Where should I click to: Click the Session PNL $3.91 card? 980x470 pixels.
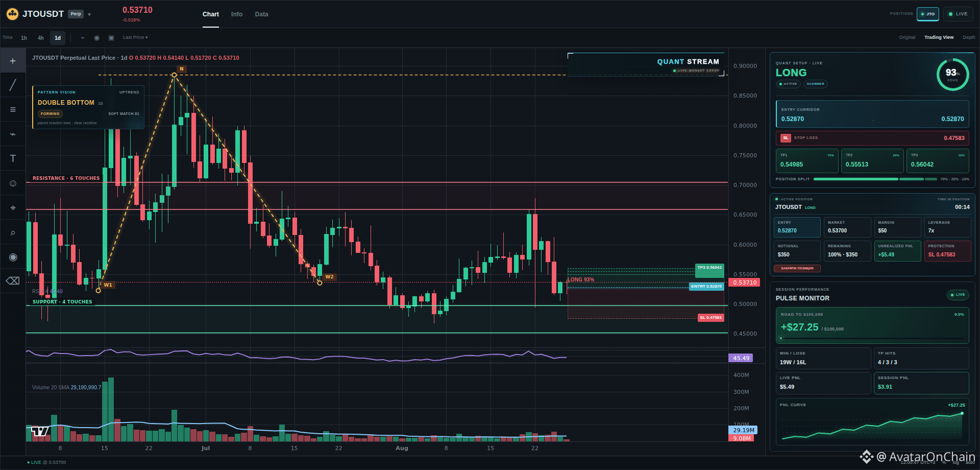921,383
